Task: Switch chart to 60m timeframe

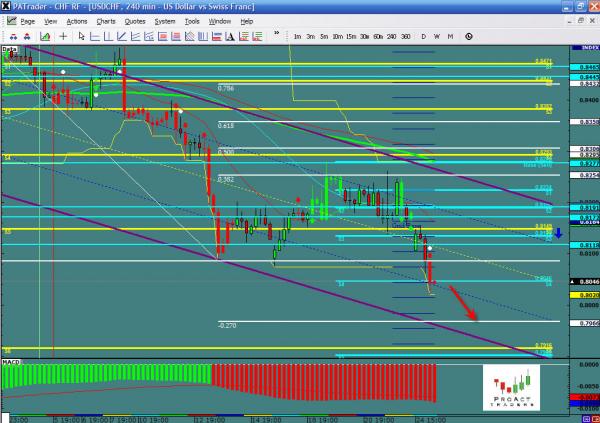Action: point(378,37)
